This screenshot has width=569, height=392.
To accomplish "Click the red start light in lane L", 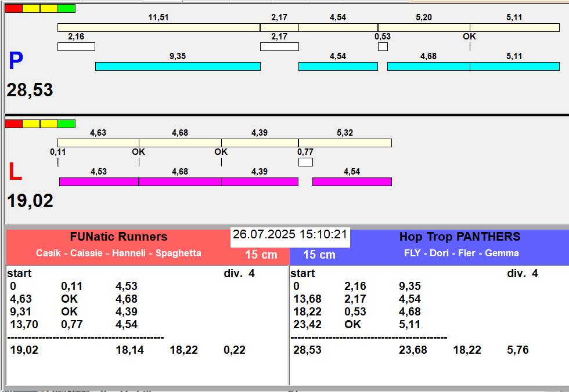I will 14,124.
